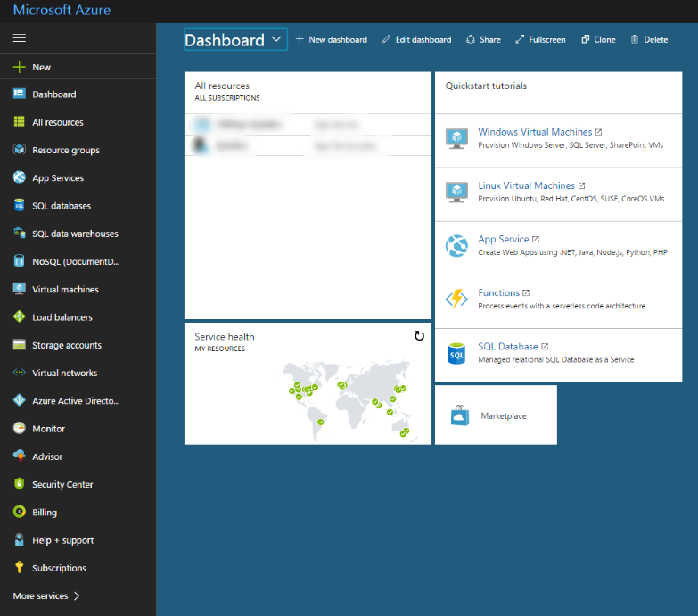Refresh the Service health tile
Screen dimensions: 698x616
[x=419, y=336]
